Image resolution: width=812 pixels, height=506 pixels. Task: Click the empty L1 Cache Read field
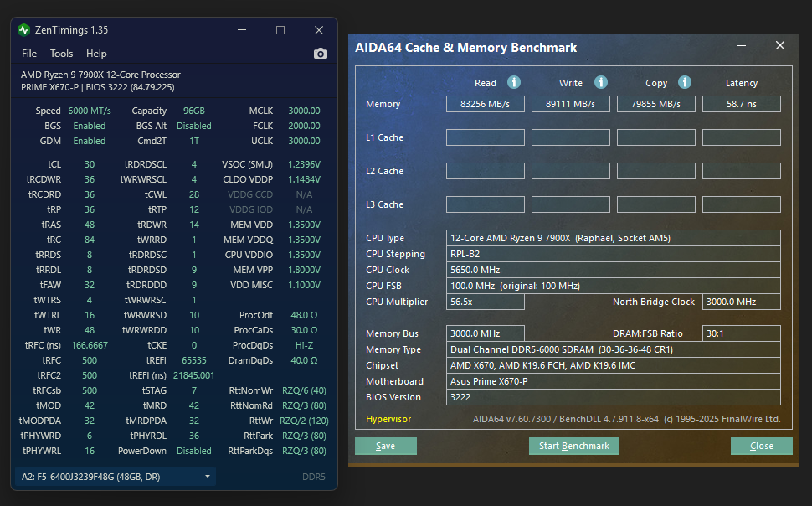486,137
